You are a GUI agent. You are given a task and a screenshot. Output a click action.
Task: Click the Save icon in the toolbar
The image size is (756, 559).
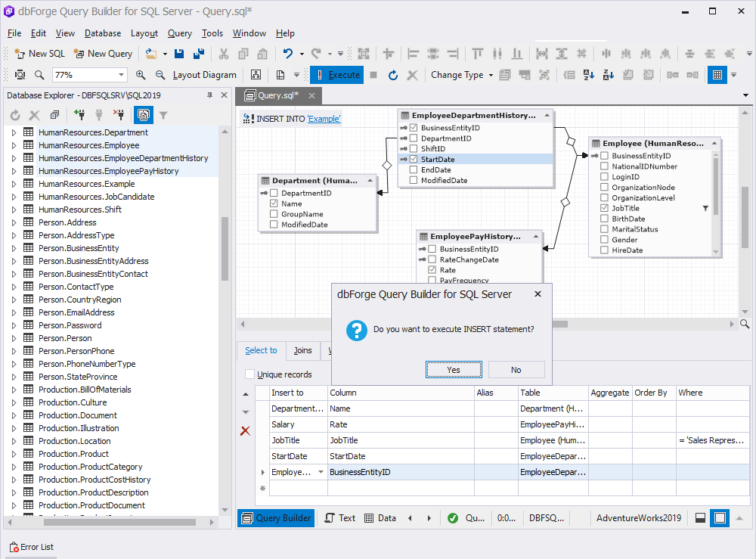point(179,54)
